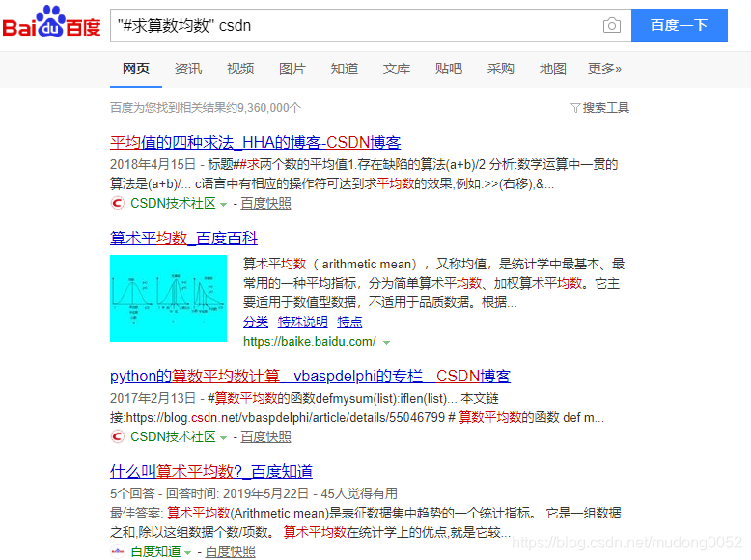This screenshot has width=751, height=560.
Task: Expand dropdown arrow next to 百度知道
Action: [x=187, y=553]
